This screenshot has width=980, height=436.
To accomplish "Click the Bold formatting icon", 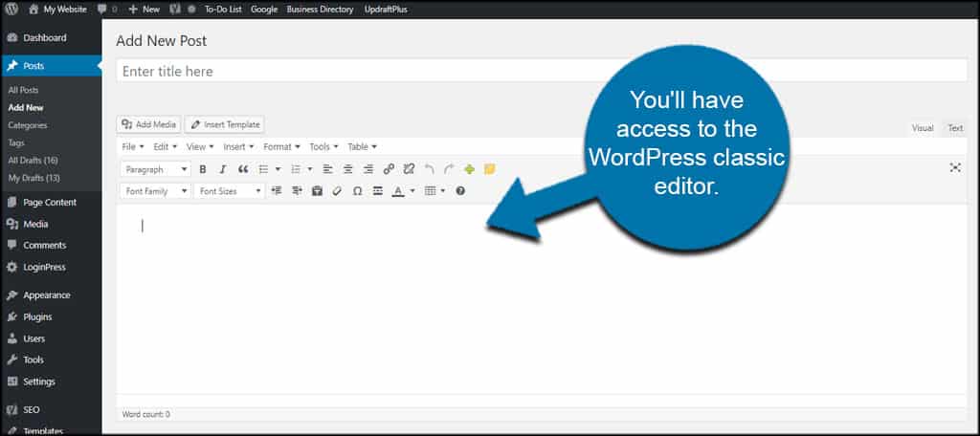I will coord(203,169).
